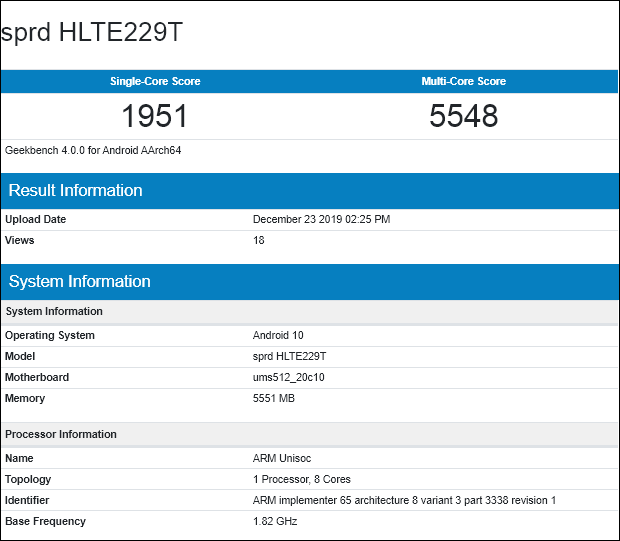Click the Memory value 5551 MB

pos(274,398)
